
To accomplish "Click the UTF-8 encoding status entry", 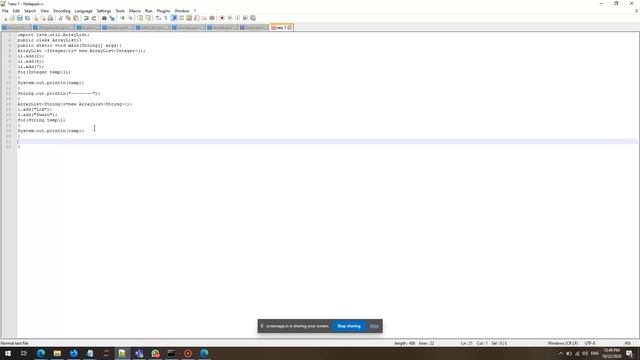I will click(590, 343).
